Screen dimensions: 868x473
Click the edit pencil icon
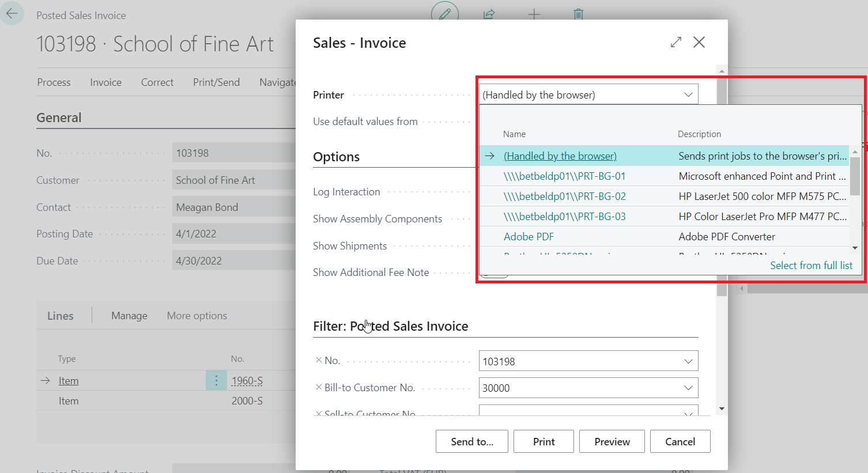[445, 14]
